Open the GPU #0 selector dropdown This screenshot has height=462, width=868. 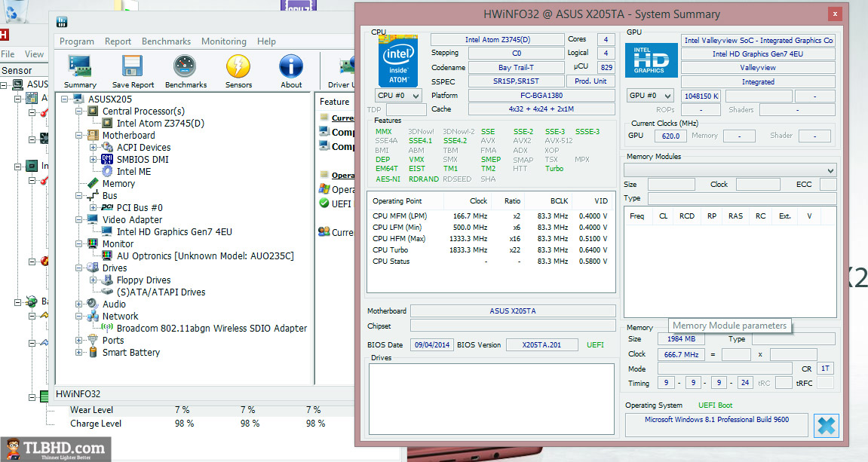pyautogui.click(x=650, y=95)
